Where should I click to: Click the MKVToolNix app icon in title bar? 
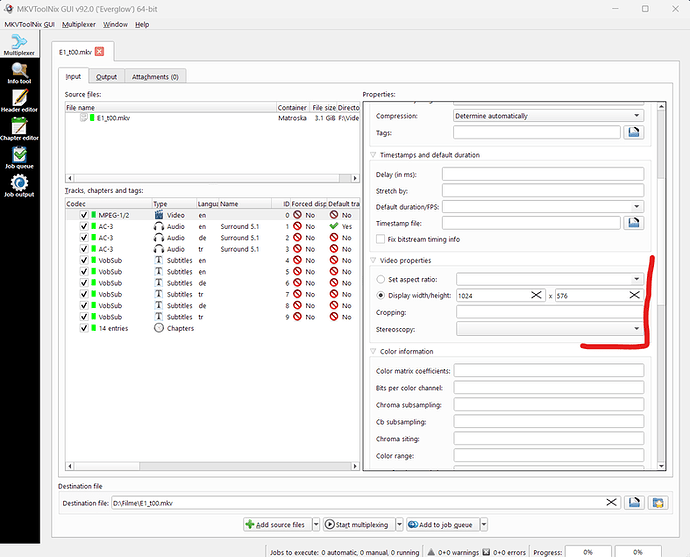point(8,9)
